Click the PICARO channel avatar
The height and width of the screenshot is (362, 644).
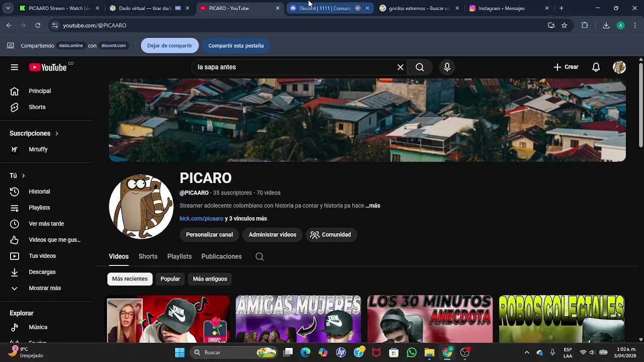[141, 207]
